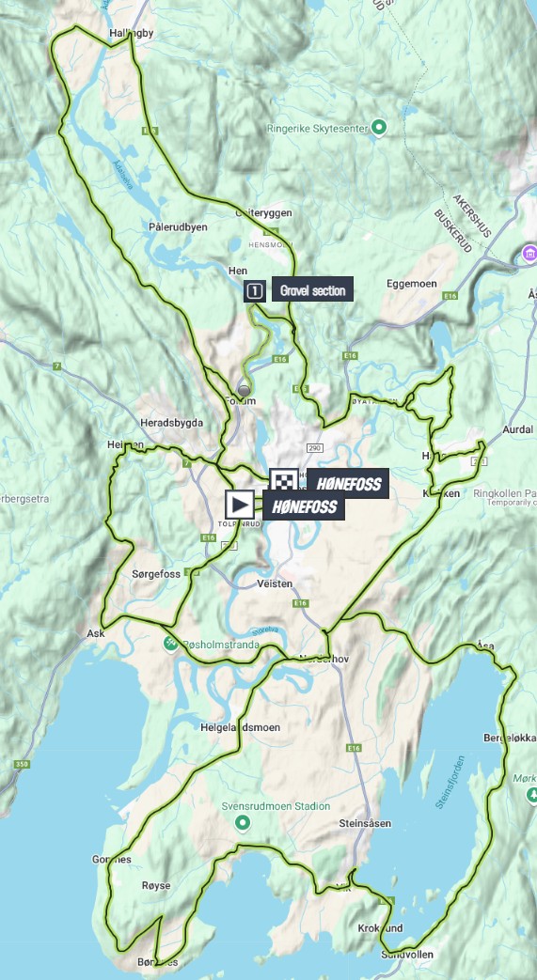Click the Eggemoen place label
This screenshot has width=537, height=980.
[x=412, y=284]
